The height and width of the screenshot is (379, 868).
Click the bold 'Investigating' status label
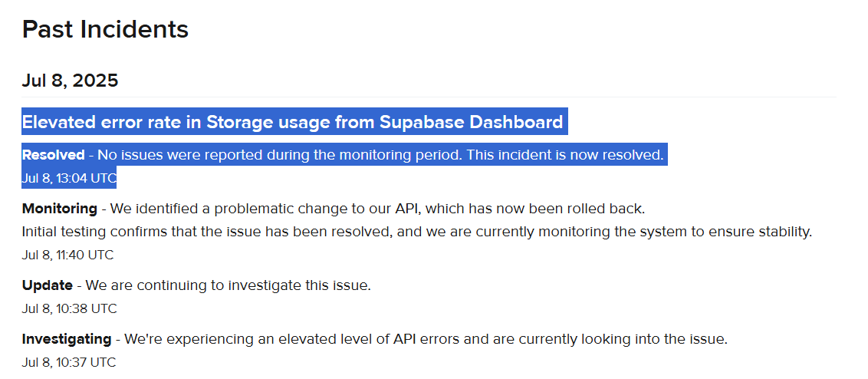tap(66, 338)
